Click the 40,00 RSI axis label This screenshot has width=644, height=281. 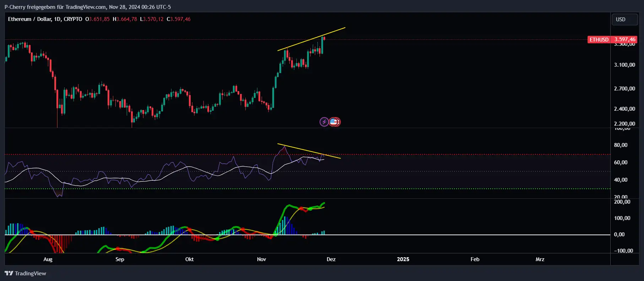[621, 180]
